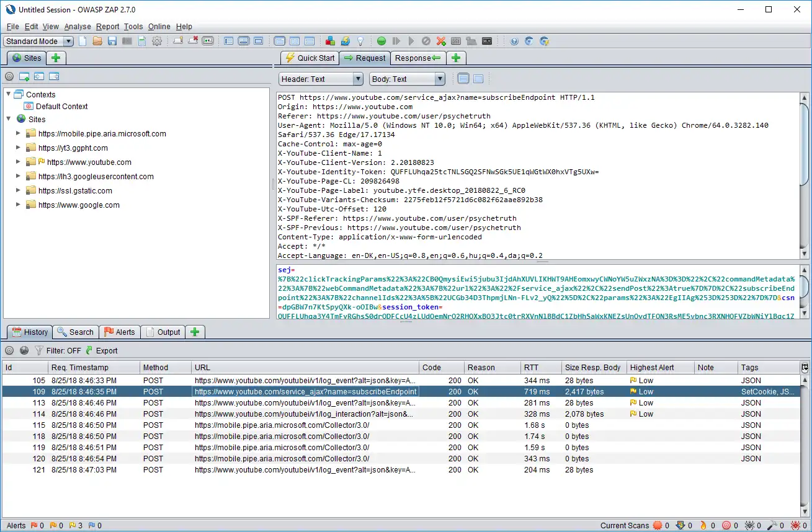Open Session Properties from toolbar
The width and height of the screenshot is (812, 532).
[x=142, y=41]
